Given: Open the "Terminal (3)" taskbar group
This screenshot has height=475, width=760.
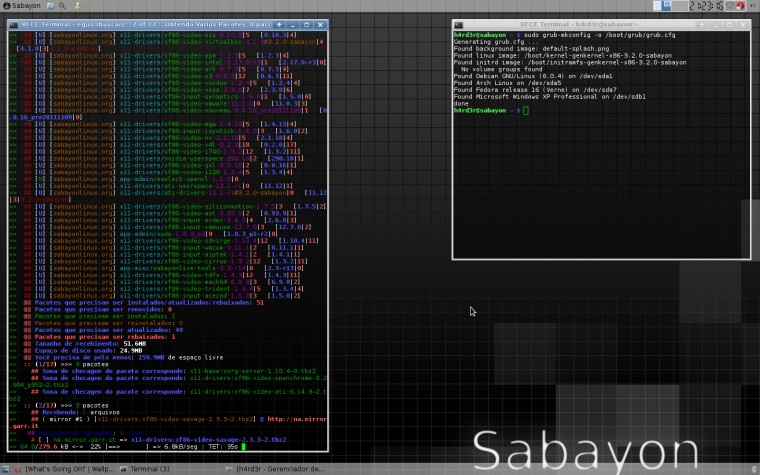Looking at the screenshot, I should [145, 469].
